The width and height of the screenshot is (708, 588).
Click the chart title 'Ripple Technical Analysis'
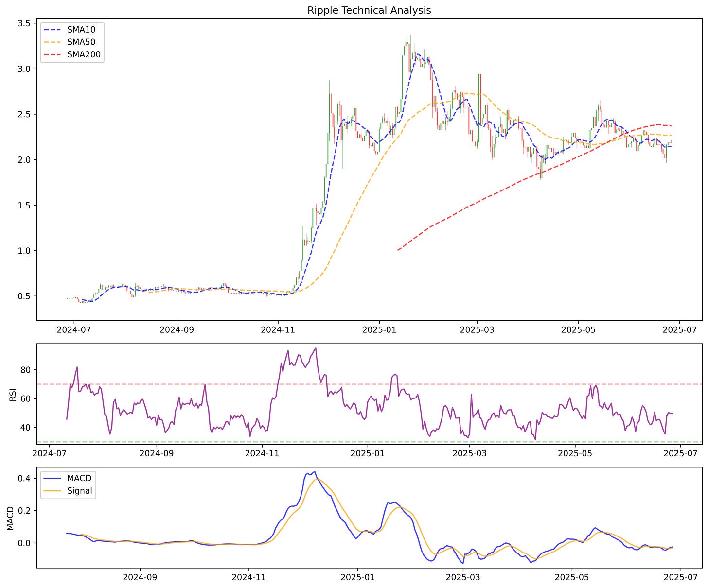point(369,10)
